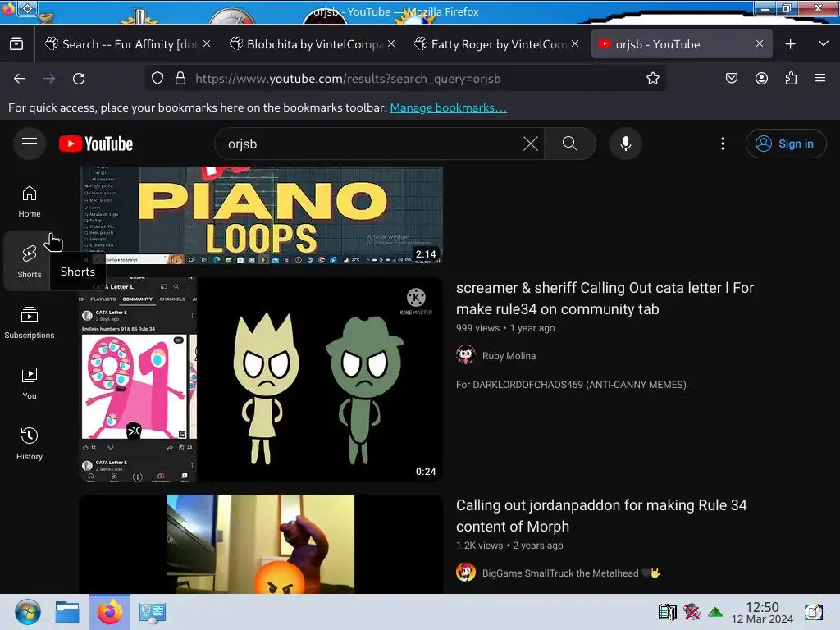Click the Ruby Molina channel avatar
The height and width of the screenshot is (630, 840).
click(466, 355)
